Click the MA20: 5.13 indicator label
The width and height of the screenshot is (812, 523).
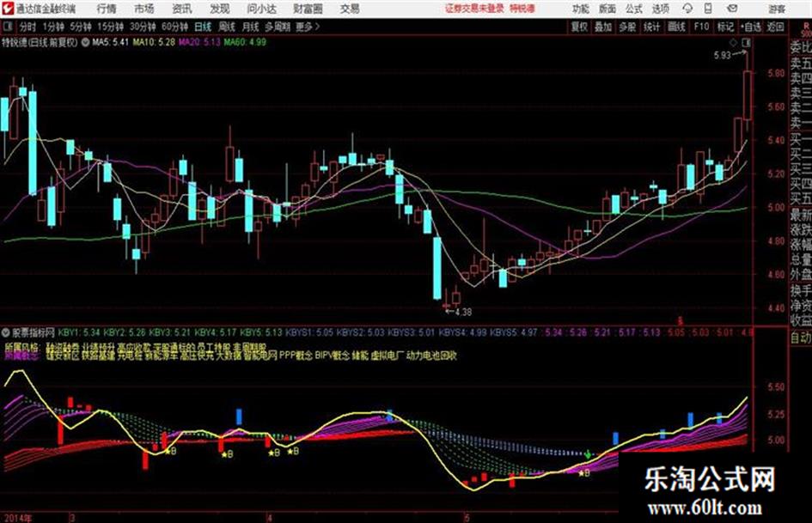click(x=199, y=42)
